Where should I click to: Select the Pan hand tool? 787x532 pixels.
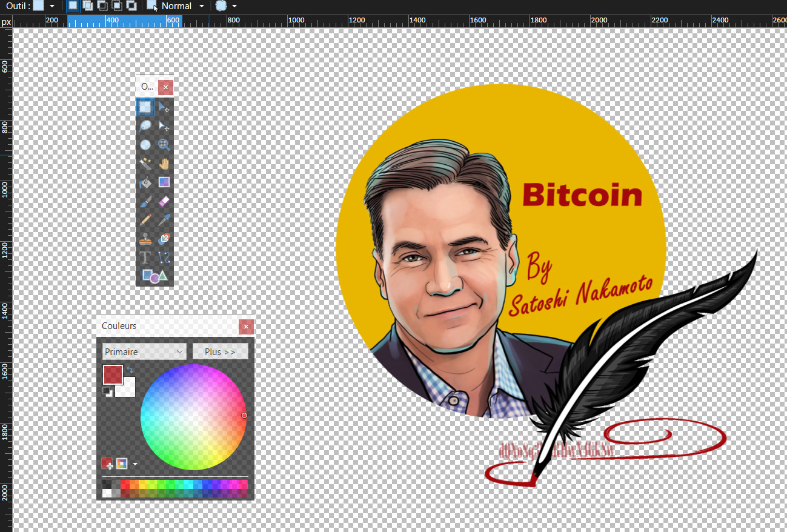164,164
